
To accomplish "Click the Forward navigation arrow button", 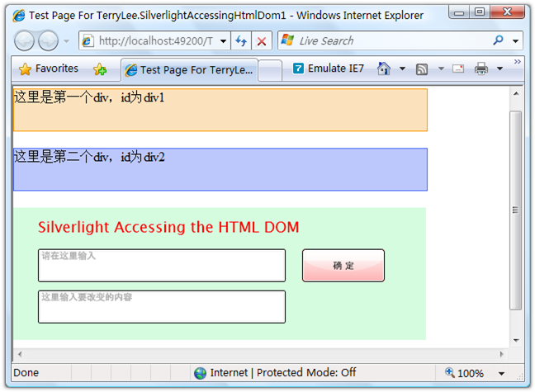I will (x=48, y=41).
